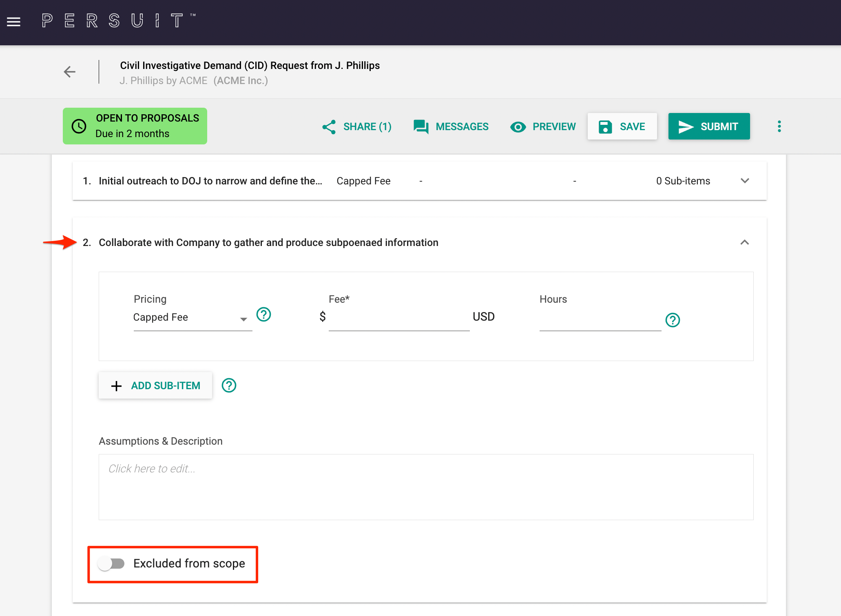Click the back arrow to return
Image resolution: width=841 pixels, height=616 pixels.
click(x=69, y=72)
